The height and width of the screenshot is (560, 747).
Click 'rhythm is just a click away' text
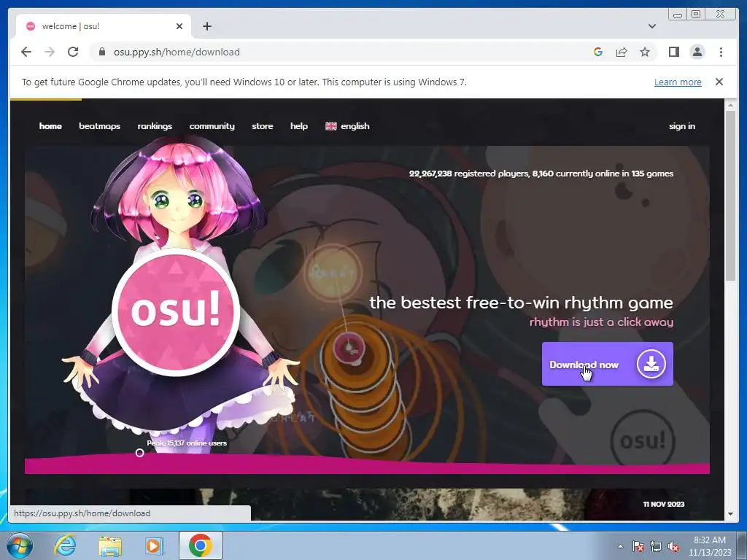click(602, 322)
